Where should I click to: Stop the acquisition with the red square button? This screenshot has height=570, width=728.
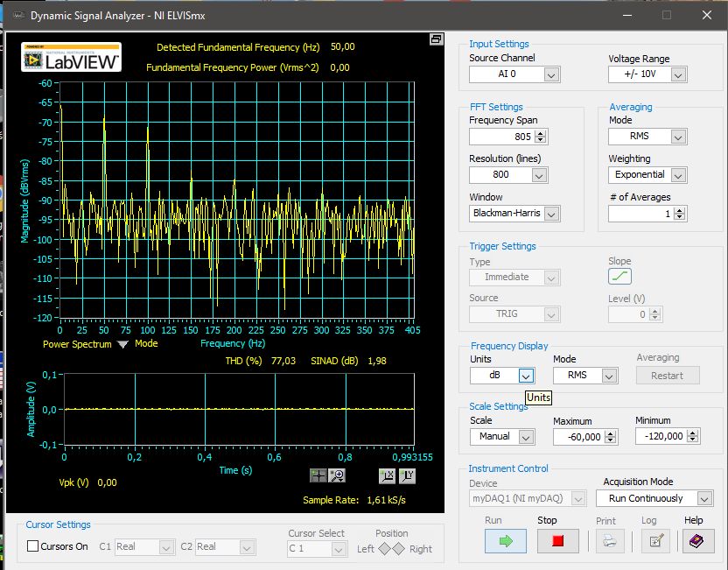(x=557, y=541)
